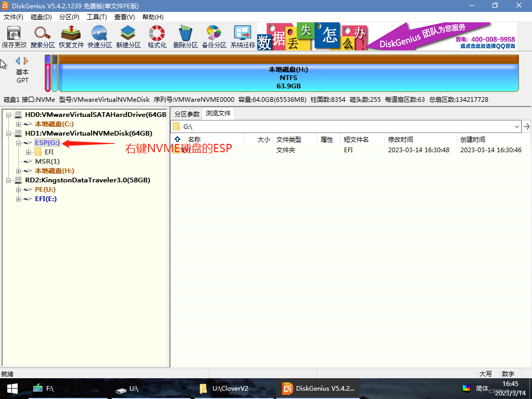Open the 分区(P) menu
This screenshot has height=399, width=532.
click(69, 17)
